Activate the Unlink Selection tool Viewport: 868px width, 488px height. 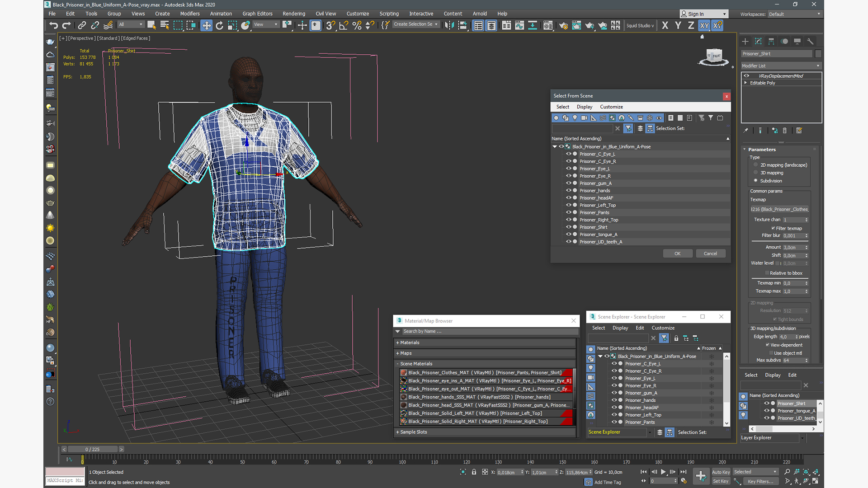coord(95,25)
